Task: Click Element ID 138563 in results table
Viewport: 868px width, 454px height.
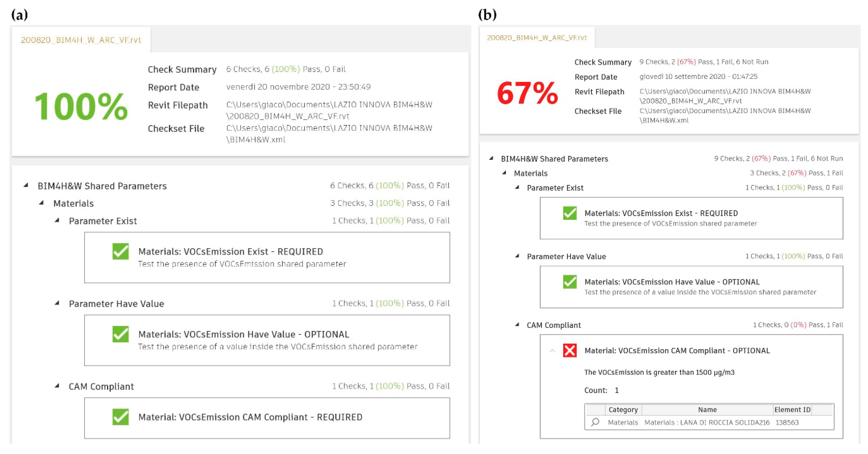Action: (x=787, y=422)
